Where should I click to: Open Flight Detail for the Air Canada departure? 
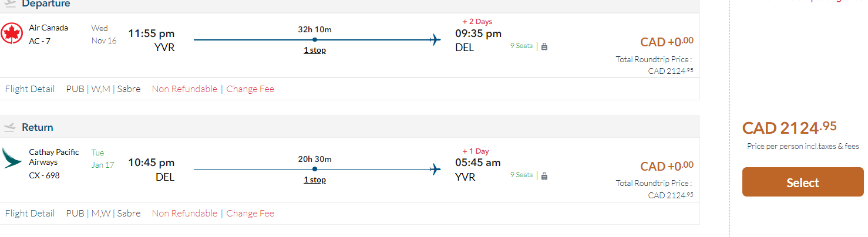(x=30, y=89)
